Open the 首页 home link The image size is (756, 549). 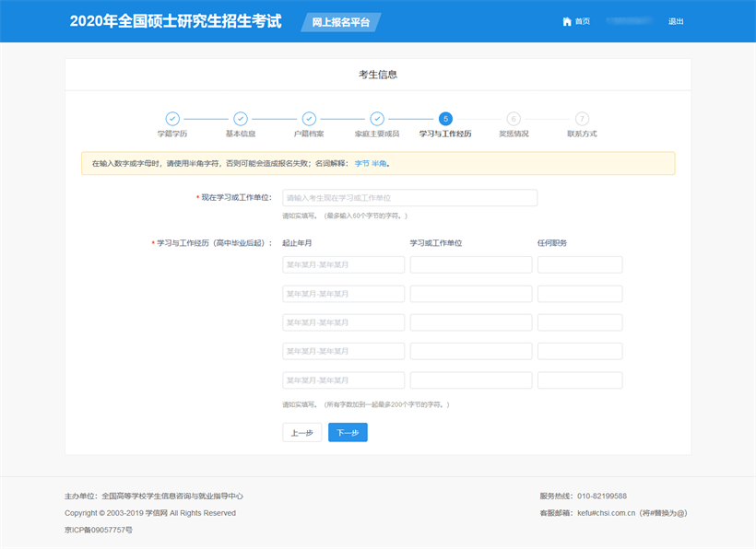tap(582, 21)
